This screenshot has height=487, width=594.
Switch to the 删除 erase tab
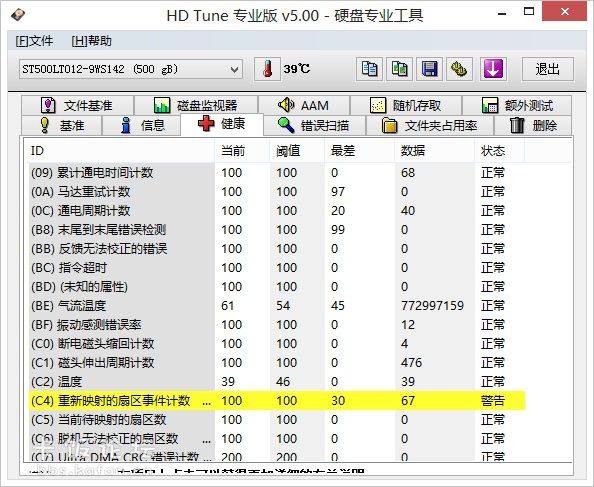pyautogui.click(x=533, y=125)
